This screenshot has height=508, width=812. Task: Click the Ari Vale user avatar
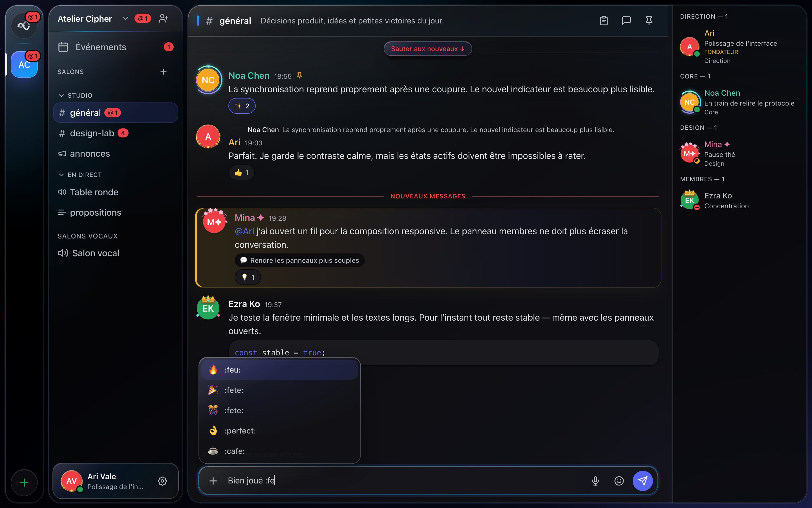[71, 481]
